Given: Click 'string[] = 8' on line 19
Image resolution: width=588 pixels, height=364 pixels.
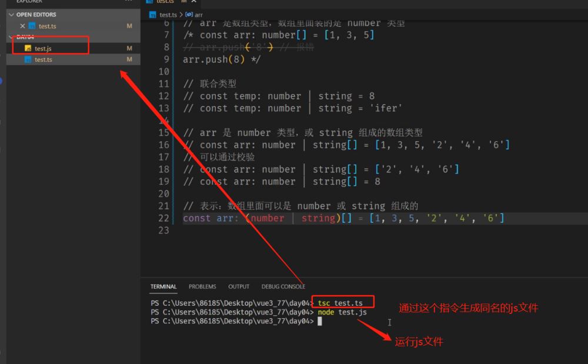Looking at the screenshot, I should [x=346, y=182].
